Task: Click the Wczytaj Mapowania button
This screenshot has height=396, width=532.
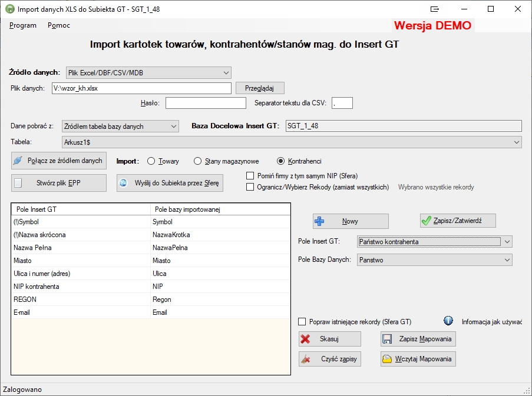Action: pyautogui.click(x=418, y=359)
